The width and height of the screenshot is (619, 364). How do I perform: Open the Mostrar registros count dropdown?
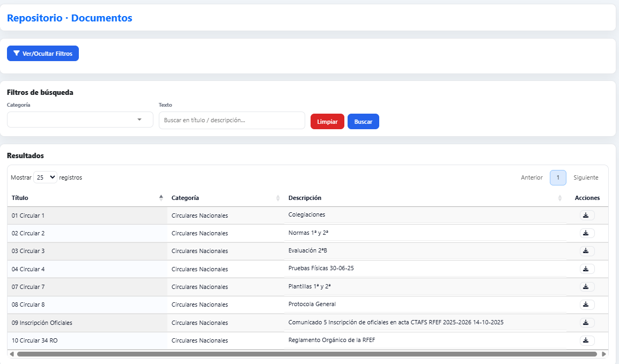click(x=45, y=177)
